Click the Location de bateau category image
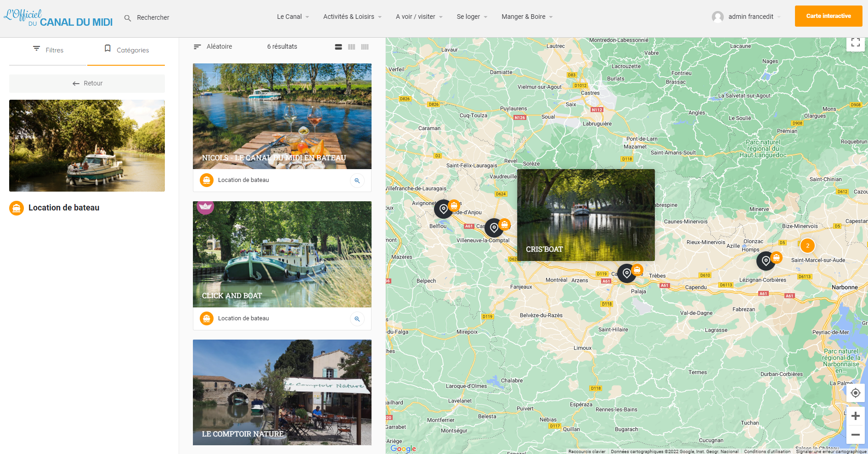 tap(87, 146)
